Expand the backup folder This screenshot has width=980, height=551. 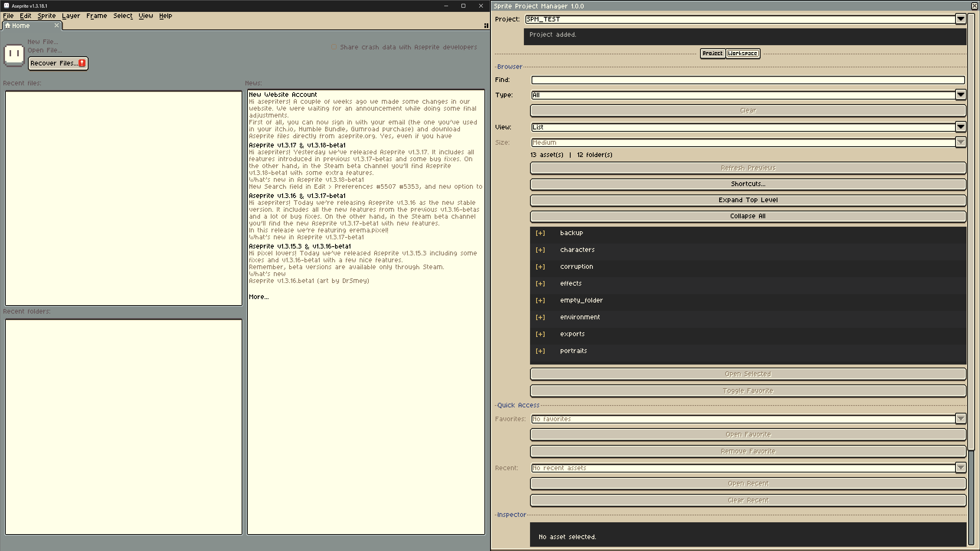pyautogui.click(x=540, y=233)
